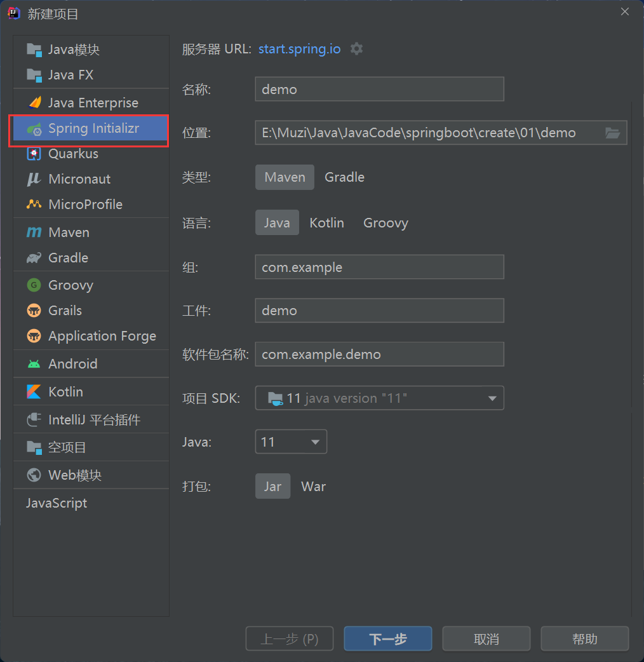The width and height of the screenshot is (644, 662).
Task: Open server URL settings gear
Action: (x=356, y=49)
